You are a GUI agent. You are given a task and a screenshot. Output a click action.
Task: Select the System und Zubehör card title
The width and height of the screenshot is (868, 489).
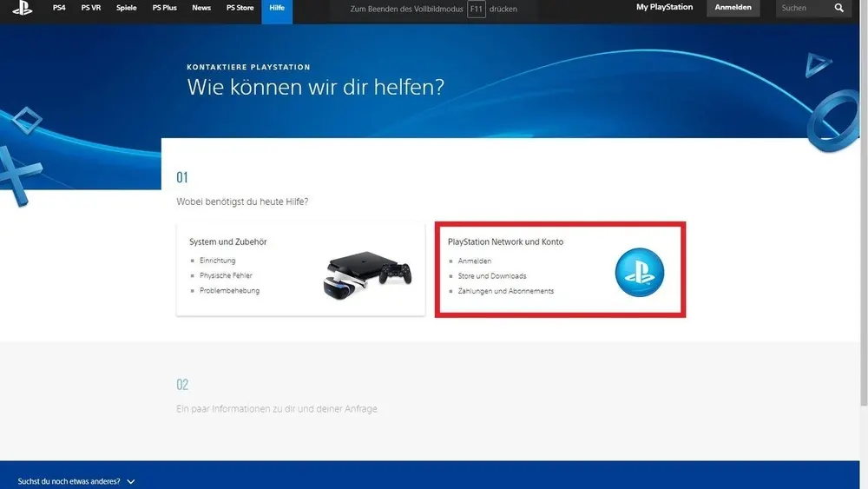227,242
